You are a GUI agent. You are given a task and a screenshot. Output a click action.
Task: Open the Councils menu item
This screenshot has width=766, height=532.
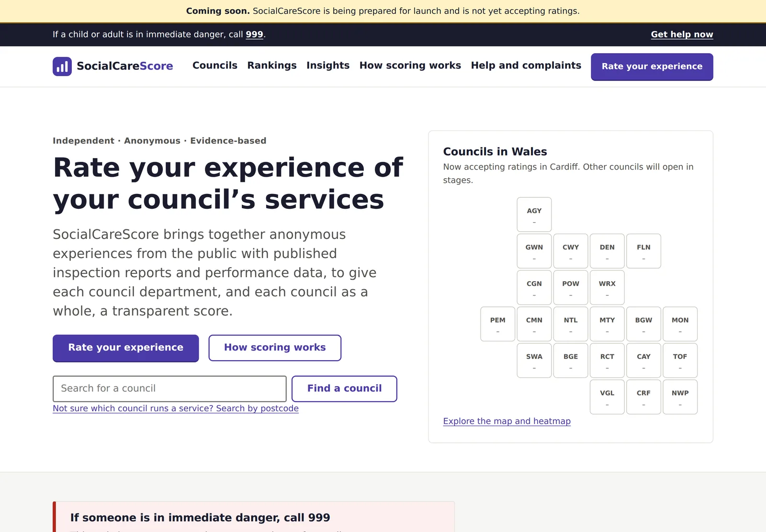(215, 66)
